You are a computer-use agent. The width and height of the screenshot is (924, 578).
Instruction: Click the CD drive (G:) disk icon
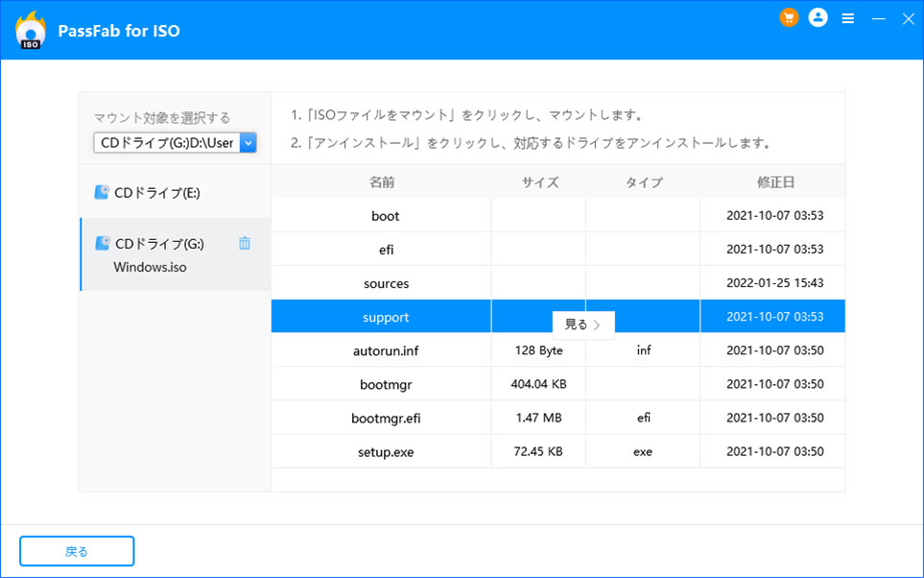(103, 243)
